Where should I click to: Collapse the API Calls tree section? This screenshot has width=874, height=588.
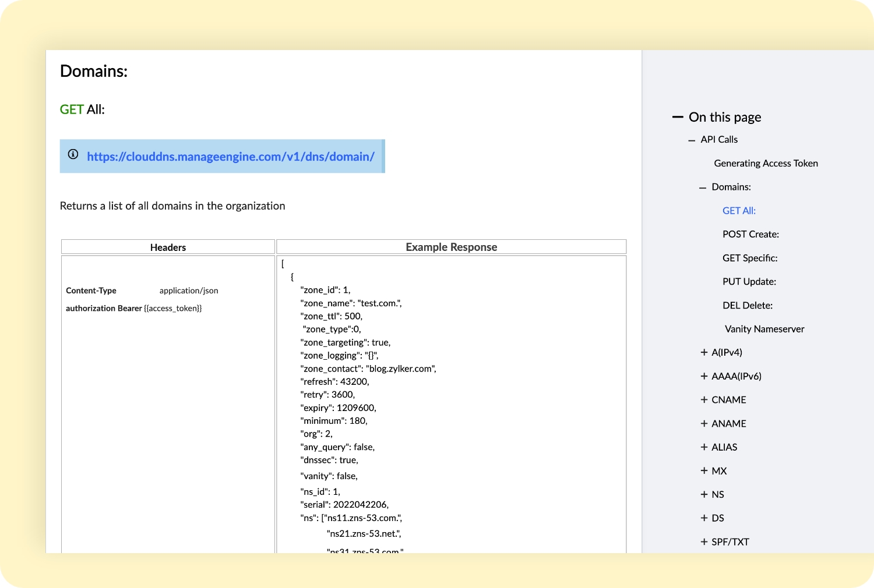click(x=692, y=140)
